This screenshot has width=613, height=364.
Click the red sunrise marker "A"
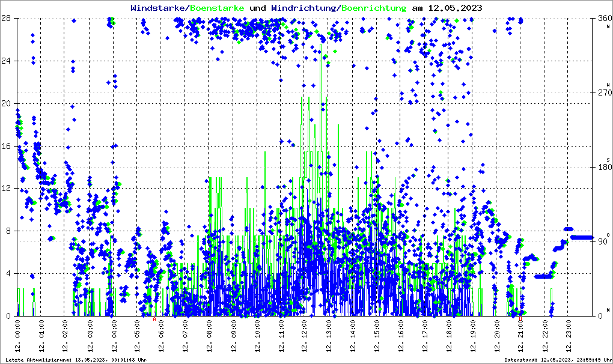click(154, 319)
